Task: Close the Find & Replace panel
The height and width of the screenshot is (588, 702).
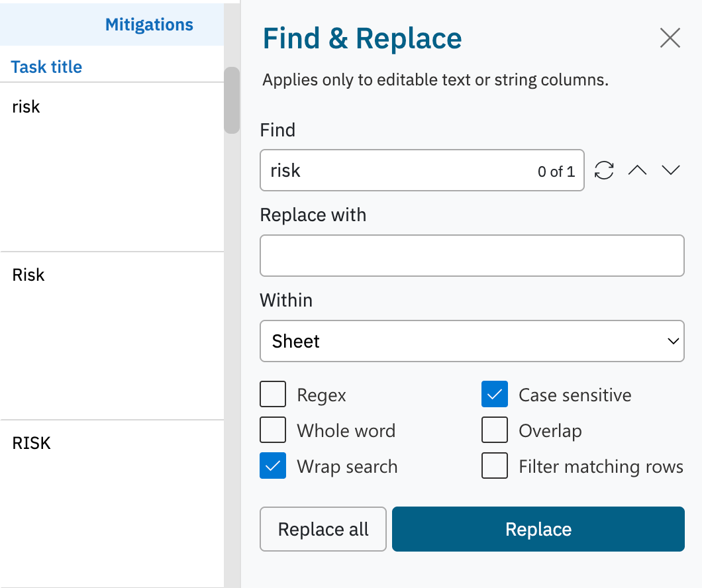Action: pyautogui.click(x=670, y=38)
